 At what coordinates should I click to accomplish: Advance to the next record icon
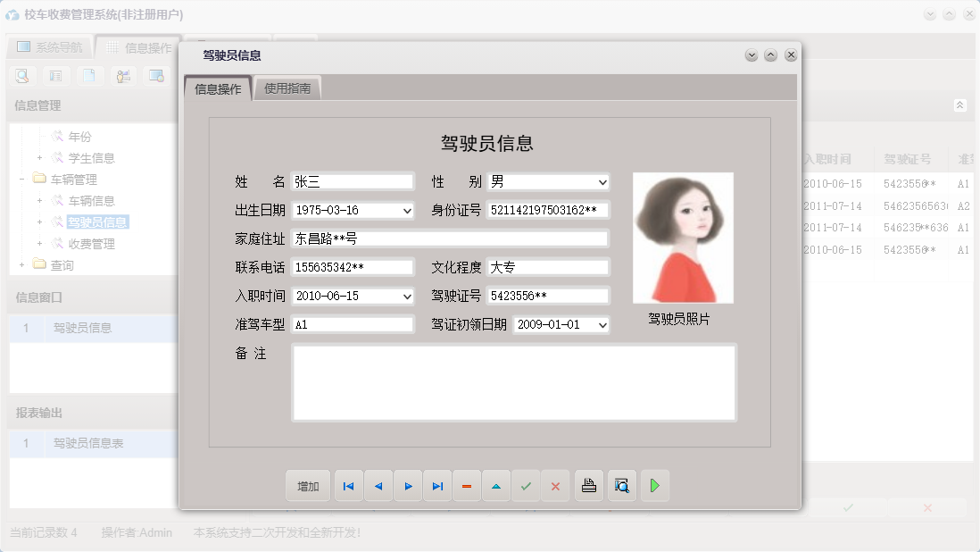point(408,485)
